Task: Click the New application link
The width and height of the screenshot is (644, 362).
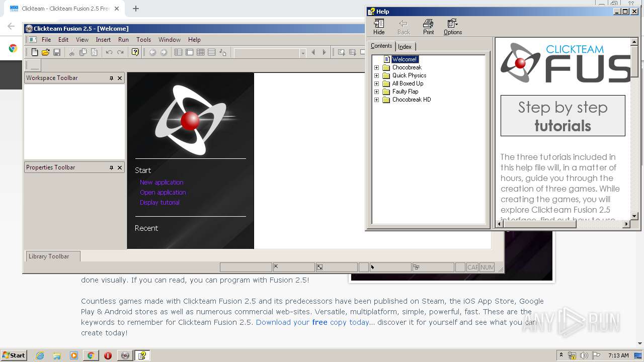Action: click(x=162, y=183)
